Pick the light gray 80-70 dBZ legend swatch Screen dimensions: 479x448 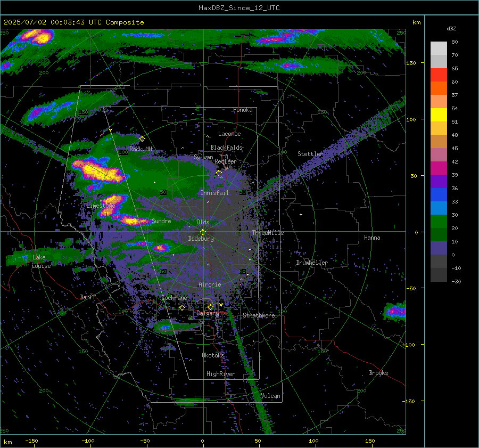(x=439, y=48)
